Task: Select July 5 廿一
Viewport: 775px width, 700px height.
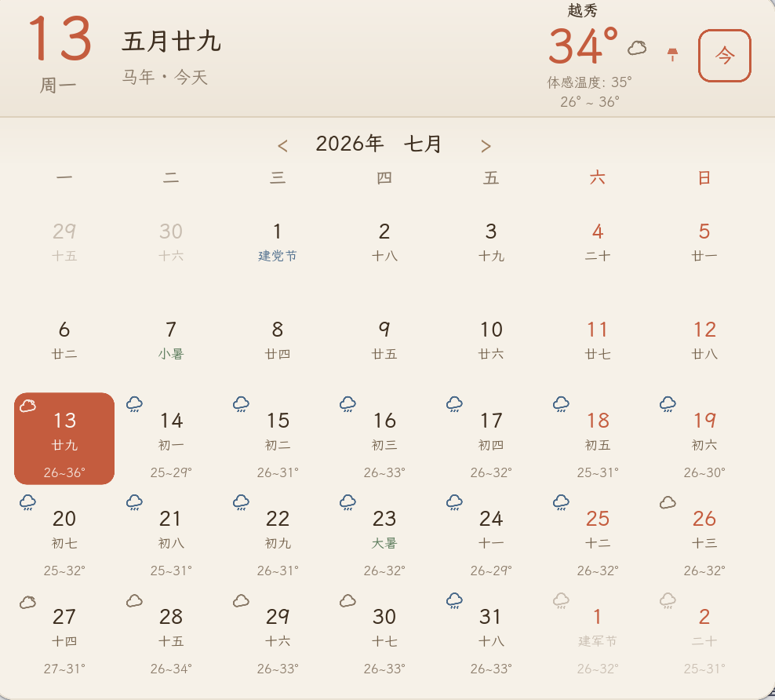Action: tap(704, 242)
